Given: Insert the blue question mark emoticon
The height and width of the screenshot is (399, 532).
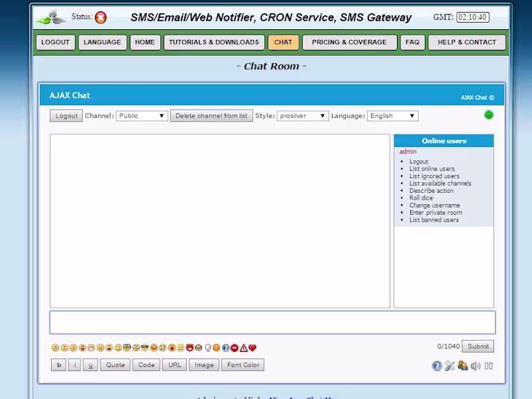Looking at the screenshot, I should [x=225, y=348].
